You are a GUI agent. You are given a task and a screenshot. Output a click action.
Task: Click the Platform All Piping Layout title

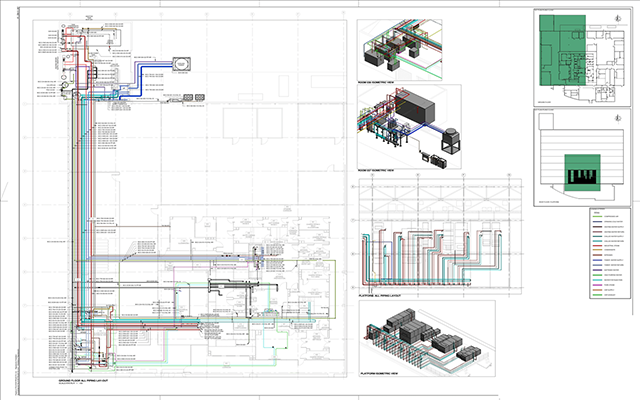(380, 296)
